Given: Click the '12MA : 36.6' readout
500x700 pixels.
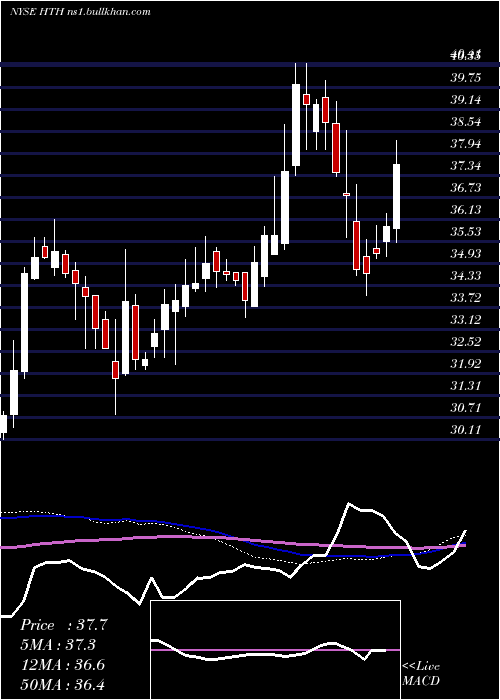Looking at the screenshot, I should point(62,665).
